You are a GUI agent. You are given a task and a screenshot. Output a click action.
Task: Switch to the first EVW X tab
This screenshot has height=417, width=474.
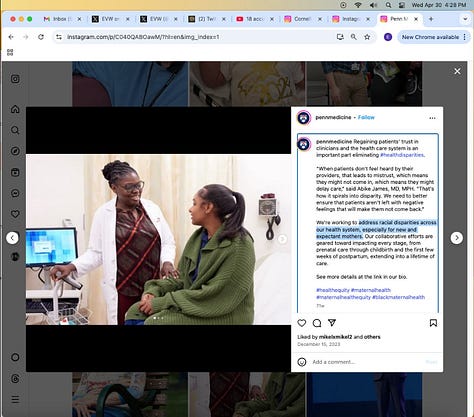coord(111,19)
